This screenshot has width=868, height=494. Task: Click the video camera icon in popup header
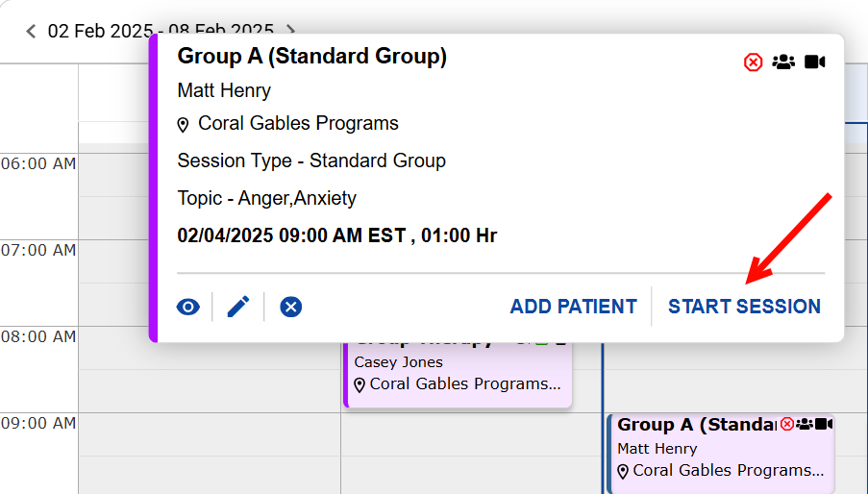pyautogui.click(x=814, y=62)
